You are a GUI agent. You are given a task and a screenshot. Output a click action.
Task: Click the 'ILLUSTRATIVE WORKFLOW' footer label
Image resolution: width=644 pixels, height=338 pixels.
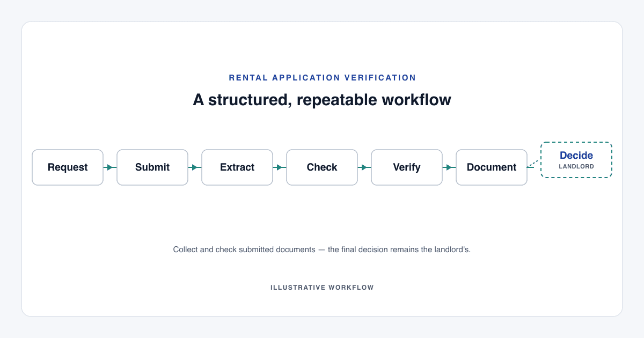(322, 288)
